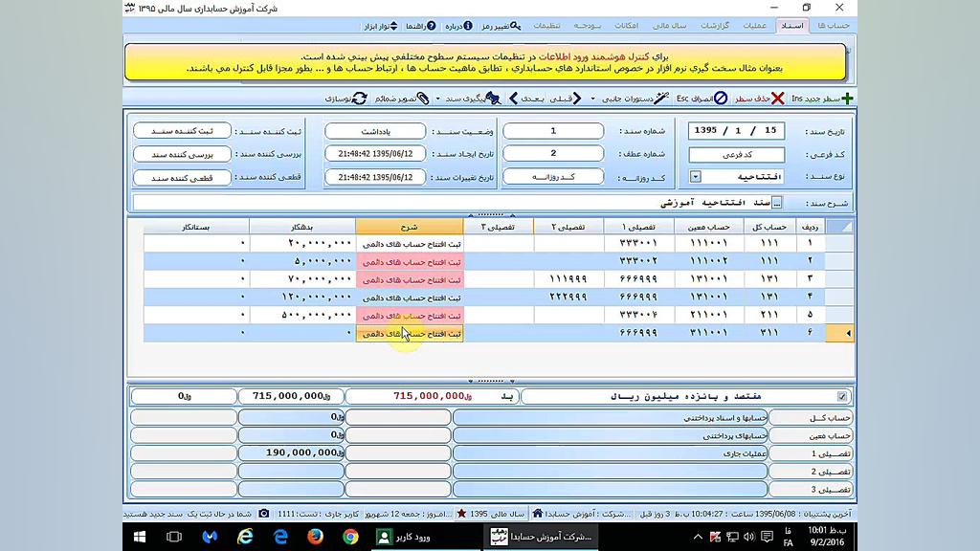This screenshot has height=551, width=980.
Task: Click the Change Password button
Action: [x=501, y=26]
